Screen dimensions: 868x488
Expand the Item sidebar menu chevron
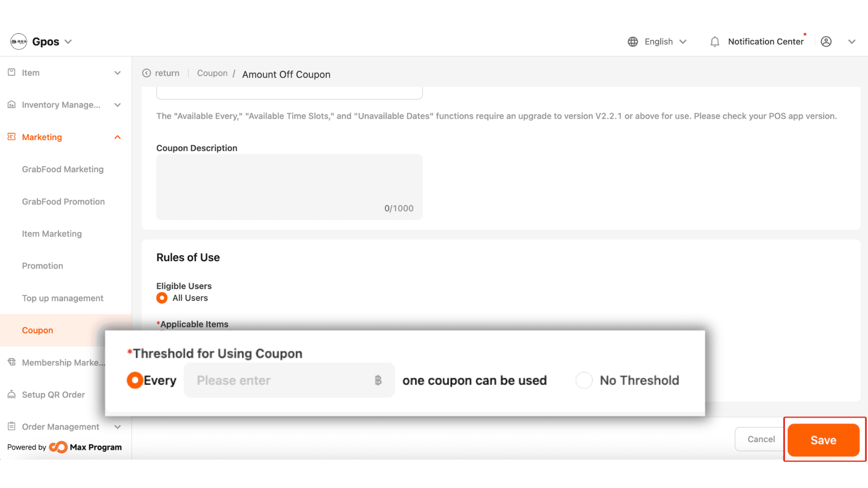[x=118, y=73]
